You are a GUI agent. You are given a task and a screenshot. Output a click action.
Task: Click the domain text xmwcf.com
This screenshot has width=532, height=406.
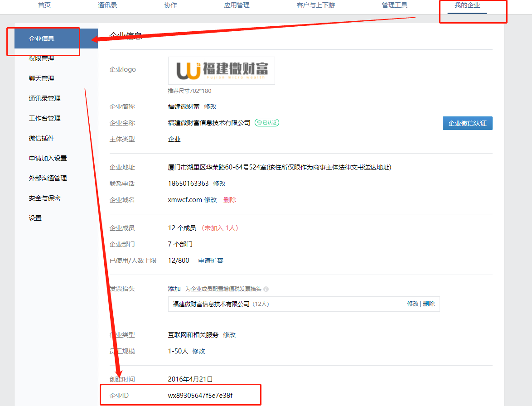tap(185, 200)
